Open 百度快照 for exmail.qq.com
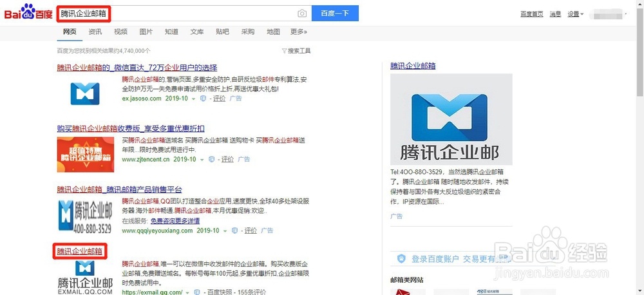The height and width of the screenshot is (295, 644). click(220, 292)
